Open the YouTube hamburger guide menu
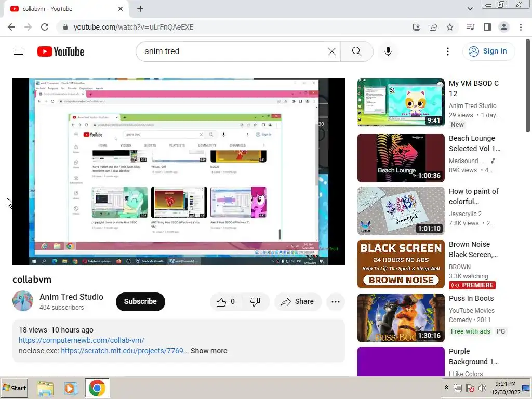Viewport: 532px width, 399px height. coord(19,51)
